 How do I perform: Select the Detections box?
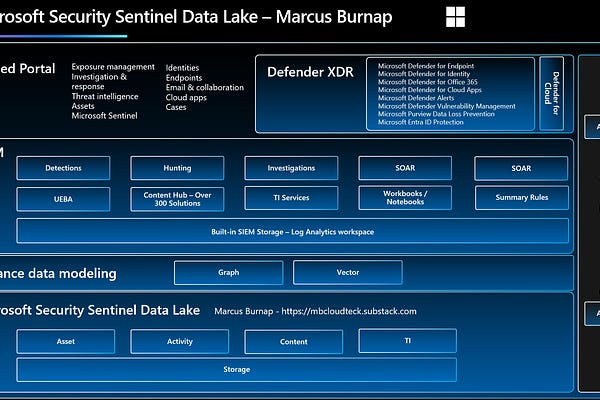63,168
